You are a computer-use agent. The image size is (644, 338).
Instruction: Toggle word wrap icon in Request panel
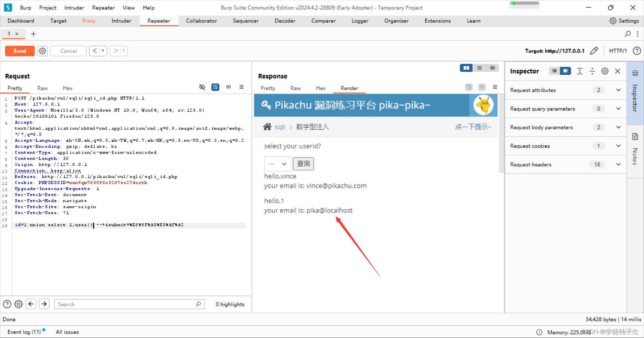pos(215,87)
